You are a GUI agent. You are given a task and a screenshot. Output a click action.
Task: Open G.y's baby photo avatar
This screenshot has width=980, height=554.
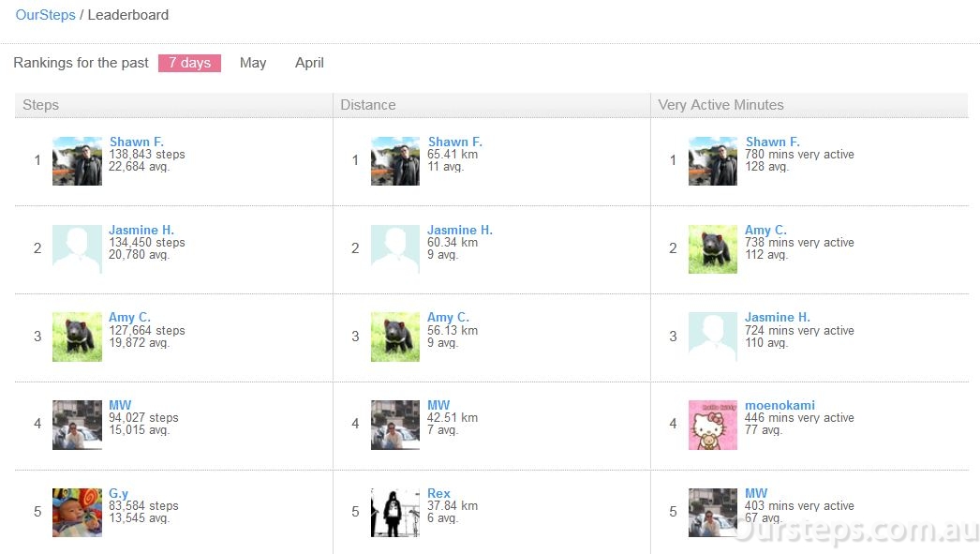click(77, 513)
